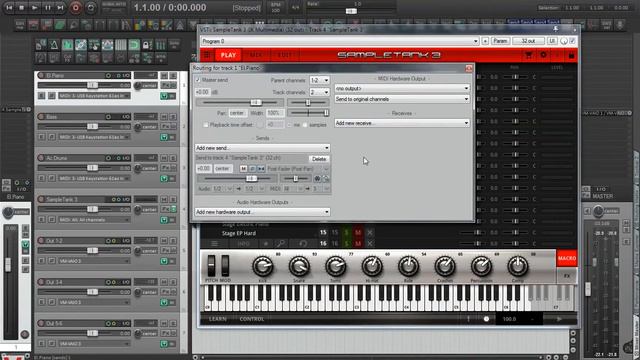Click the transport go-to-start button
This screenshot has height=360, width=640.
point(9,7)
